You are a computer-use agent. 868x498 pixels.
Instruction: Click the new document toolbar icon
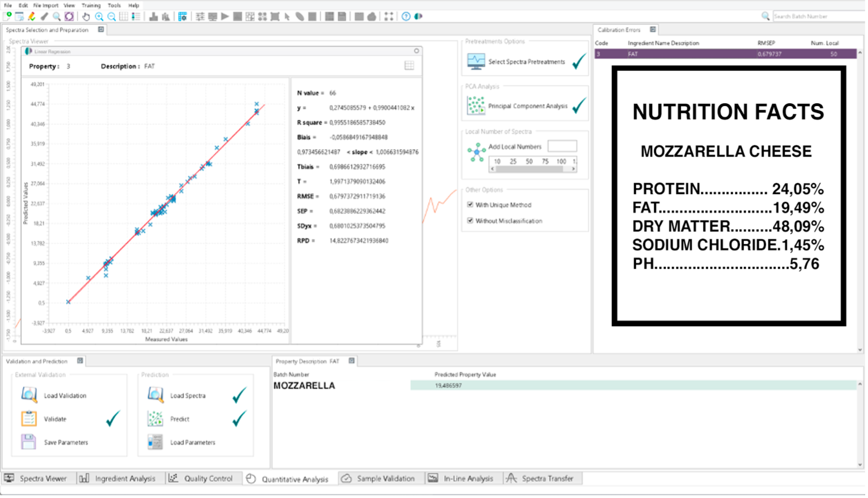click(8, 16)
